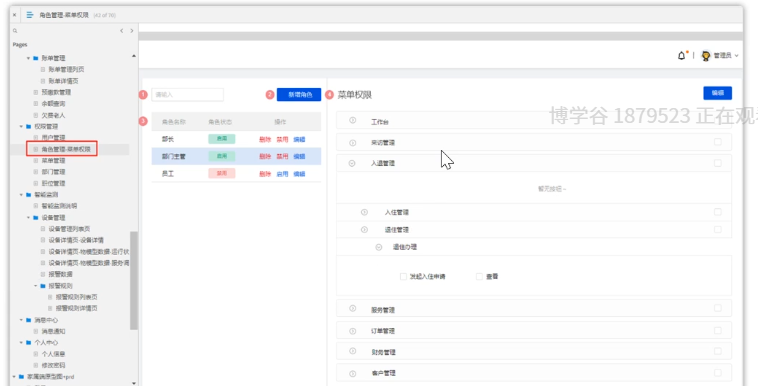The height and width of the screenshot is (386, 758).
Task: Open the 职位管理 page in the tree
Action: pos(53,183)
